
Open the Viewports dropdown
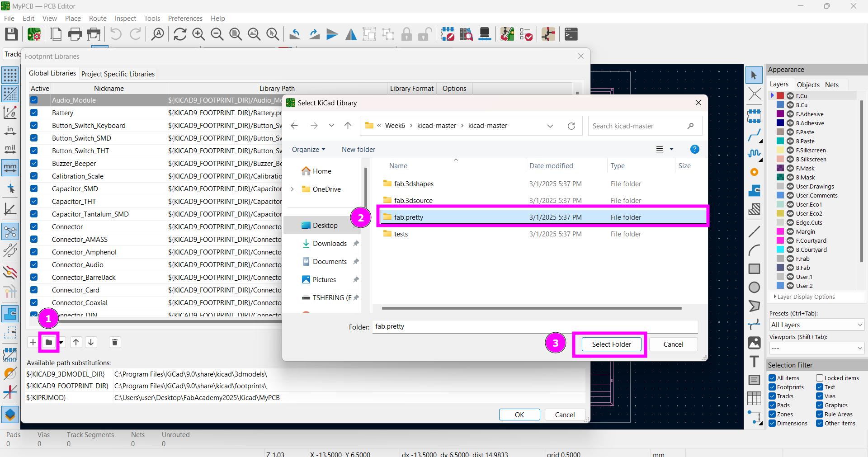816,348
